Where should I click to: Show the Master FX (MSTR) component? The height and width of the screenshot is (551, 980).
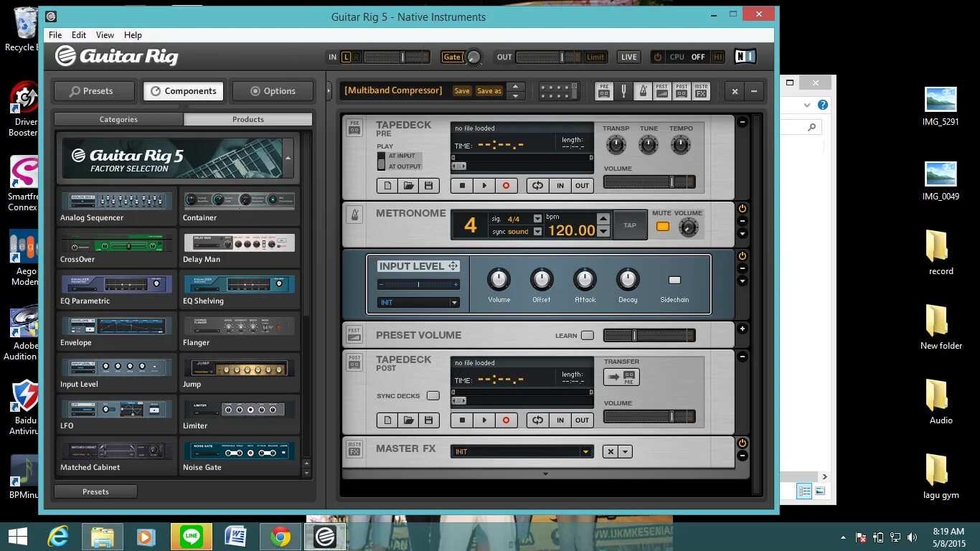coord(701,91)
